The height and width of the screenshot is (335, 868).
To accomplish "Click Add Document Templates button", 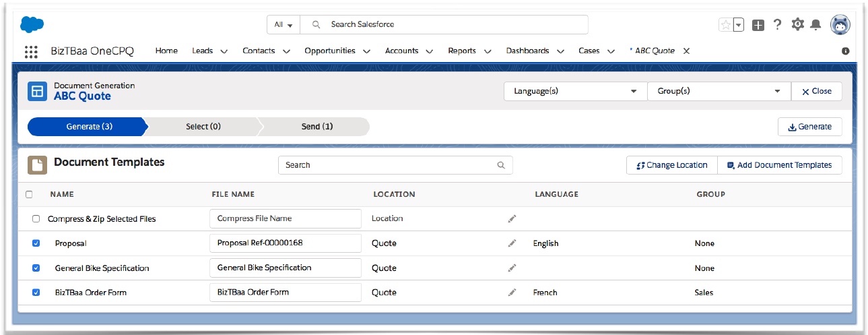I will click(779, 165).
